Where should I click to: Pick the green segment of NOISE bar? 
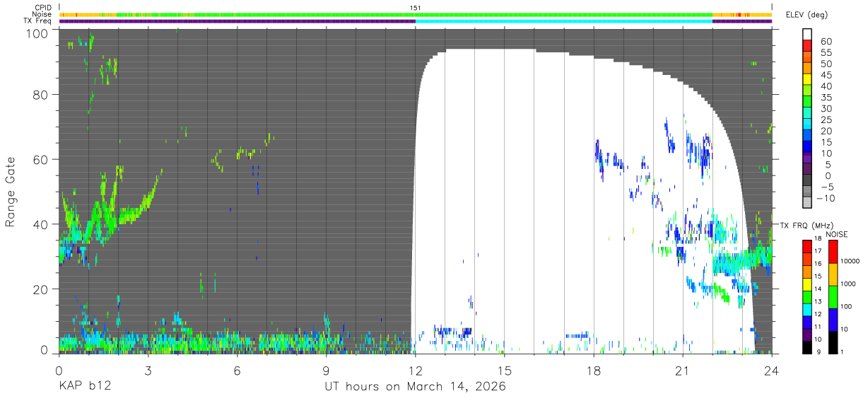tap(833, 296)
